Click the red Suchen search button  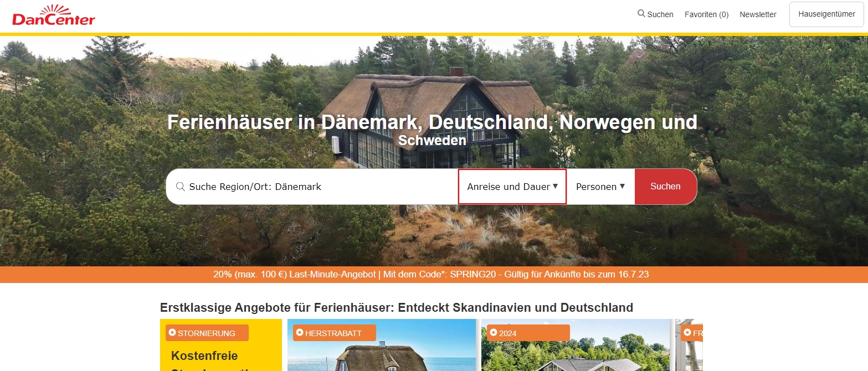click(x=665, y=187)
